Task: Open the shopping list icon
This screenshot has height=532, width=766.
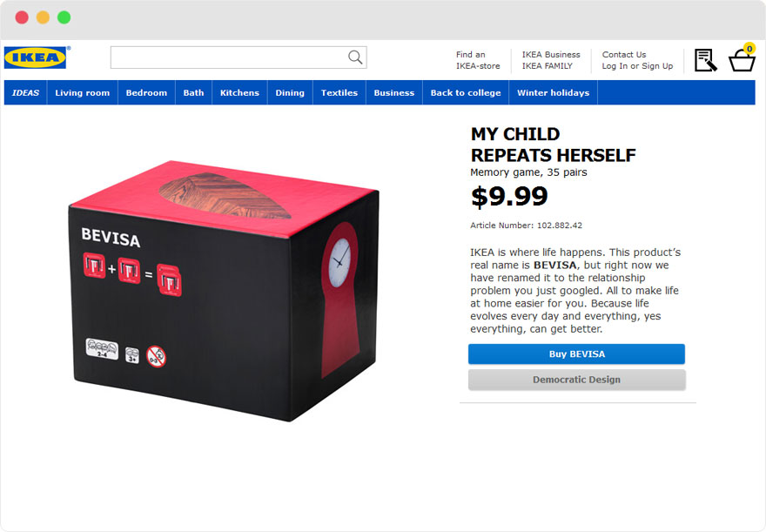Action: coord(705,60)
